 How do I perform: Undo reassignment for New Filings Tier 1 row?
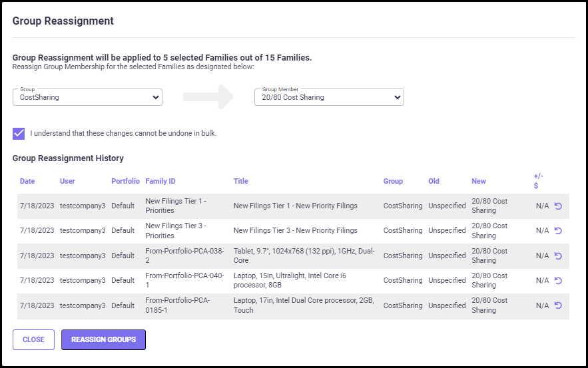pyautogui.click(x=558, y=206)
